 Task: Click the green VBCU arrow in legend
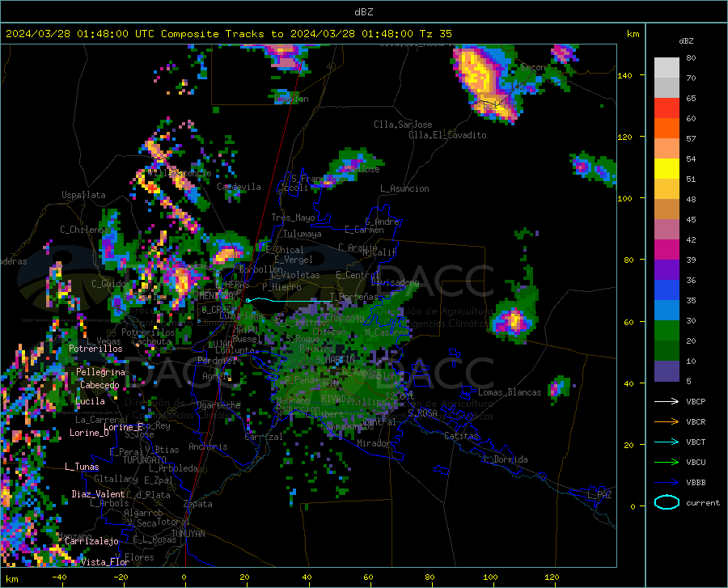(x=667, y=463)
